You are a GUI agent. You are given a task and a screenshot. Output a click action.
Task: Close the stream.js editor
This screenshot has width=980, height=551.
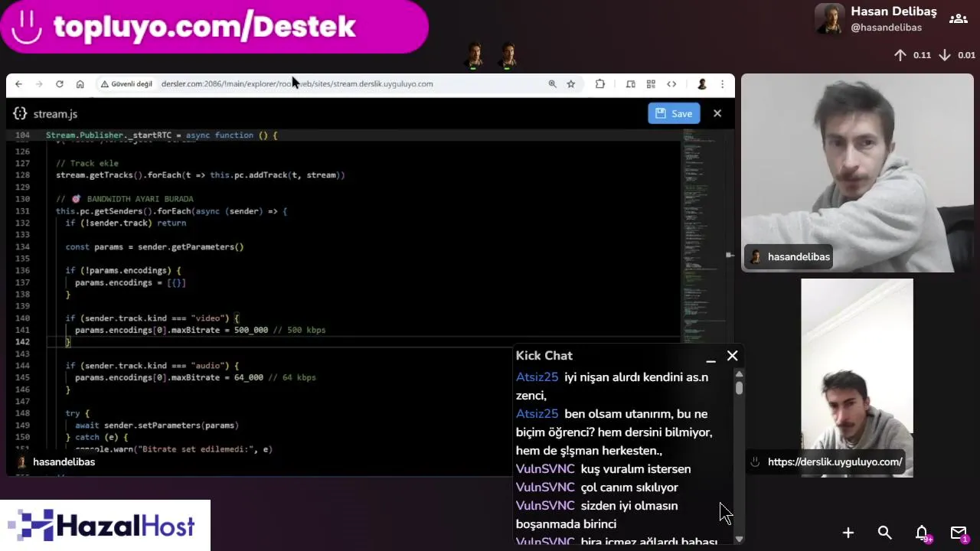tap(717, 113)
